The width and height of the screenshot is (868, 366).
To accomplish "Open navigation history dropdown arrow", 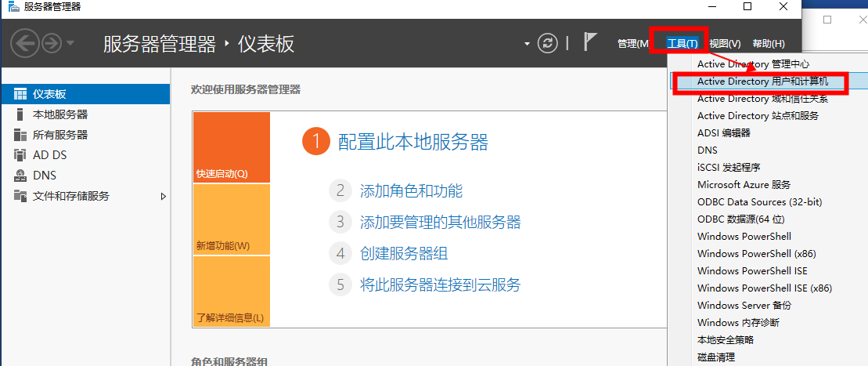I will pos(70,43).
